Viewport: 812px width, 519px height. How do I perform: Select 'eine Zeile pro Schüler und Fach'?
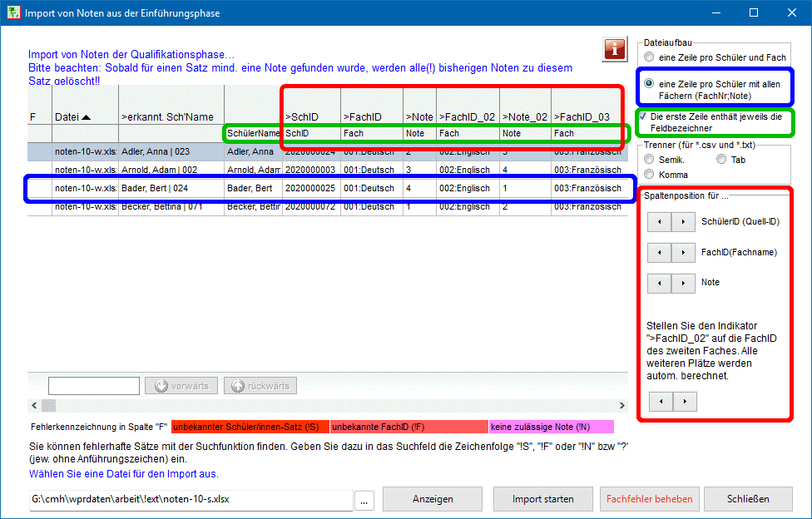pos(649,58)
